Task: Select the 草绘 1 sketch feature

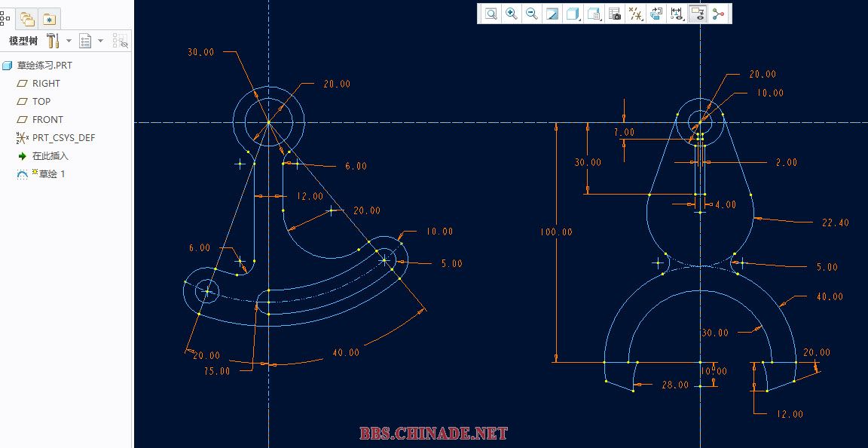Action: [51, 174]
